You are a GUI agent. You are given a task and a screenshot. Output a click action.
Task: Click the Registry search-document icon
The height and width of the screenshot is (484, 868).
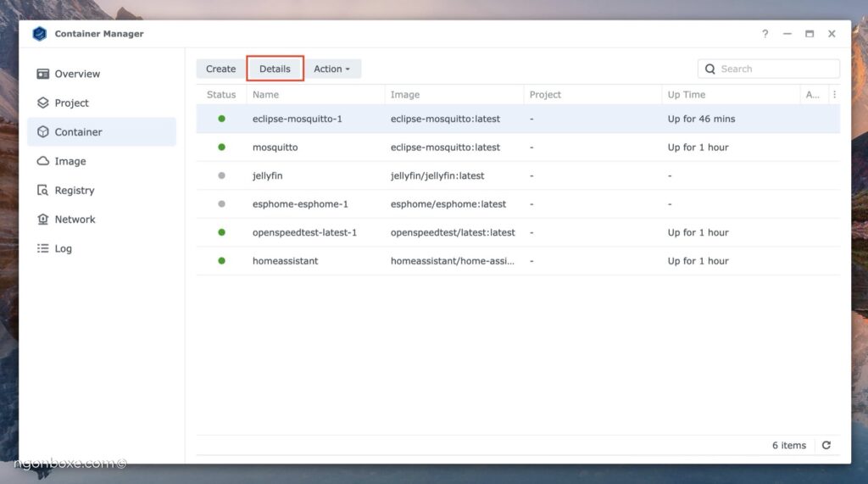42,190
